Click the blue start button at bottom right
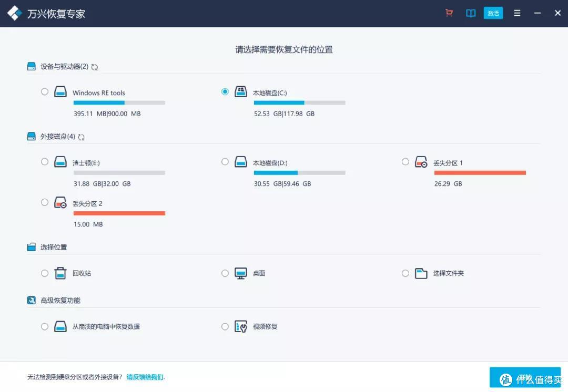568x392 pixels. click(x=525, y=377)
